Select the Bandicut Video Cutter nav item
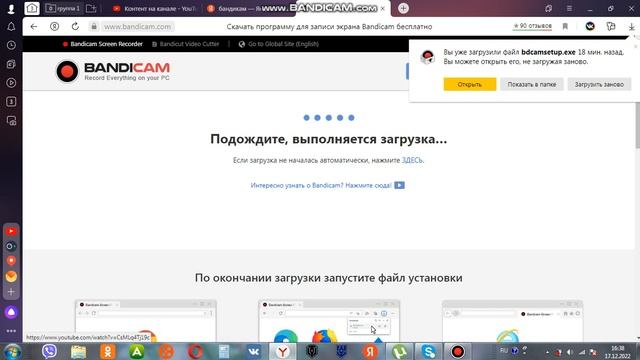640x360 pixels. tap(186, 44)
